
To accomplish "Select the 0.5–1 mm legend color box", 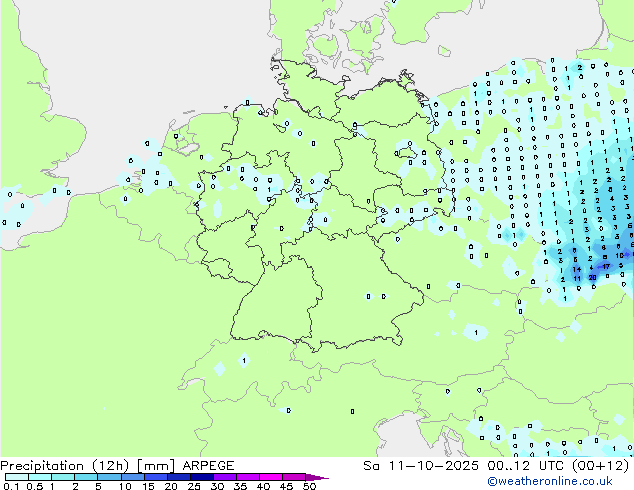I will (40, 477).
